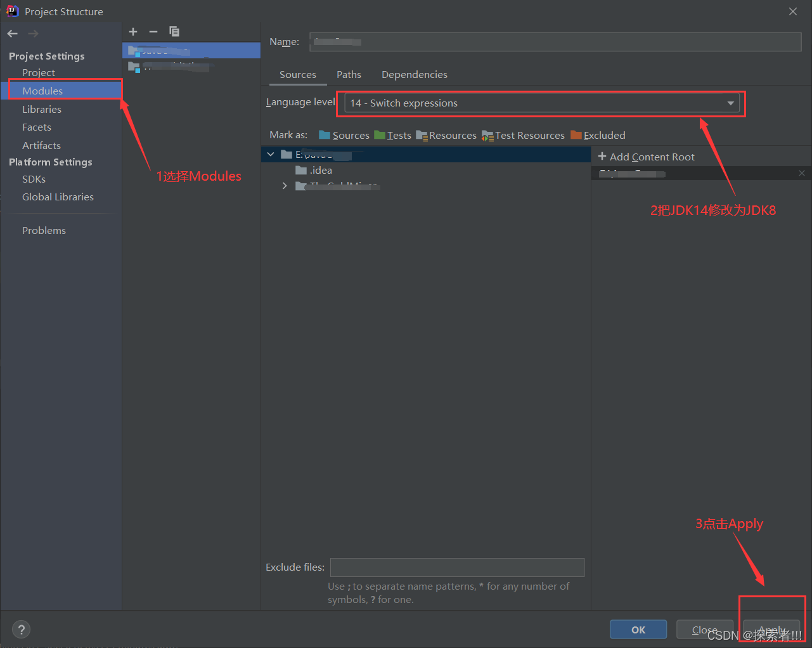Screen dimensions: 812x648
Task: Click the IntelliJ logo in title bar
Action: point(12,11)
